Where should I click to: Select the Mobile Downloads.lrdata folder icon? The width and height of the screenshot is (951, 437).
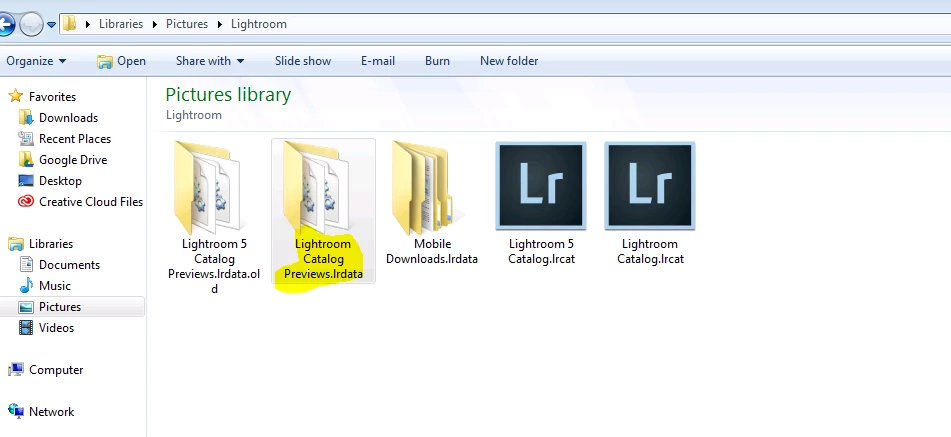tap(430, 188)
